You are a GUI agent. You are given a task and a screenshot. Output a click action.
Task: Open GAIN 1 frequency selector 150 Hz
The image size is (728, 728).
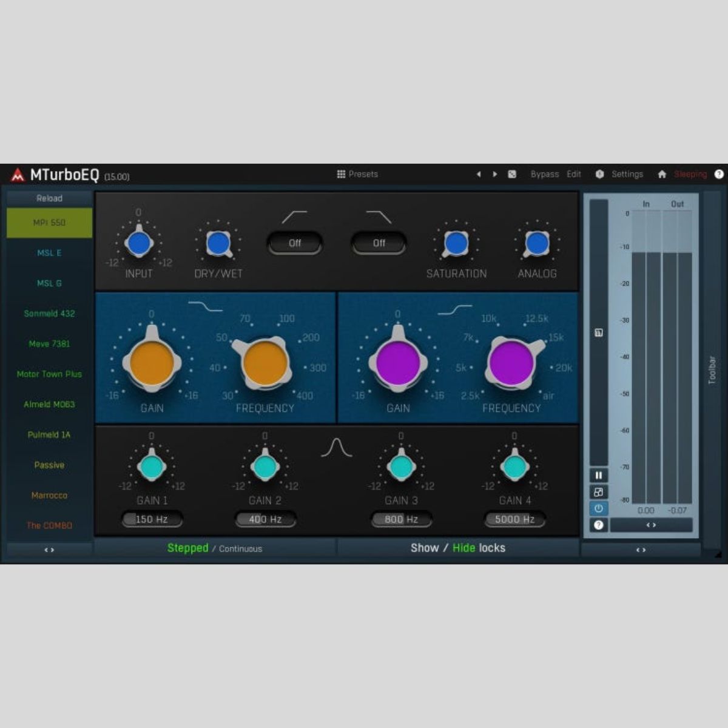click(152, 519)
